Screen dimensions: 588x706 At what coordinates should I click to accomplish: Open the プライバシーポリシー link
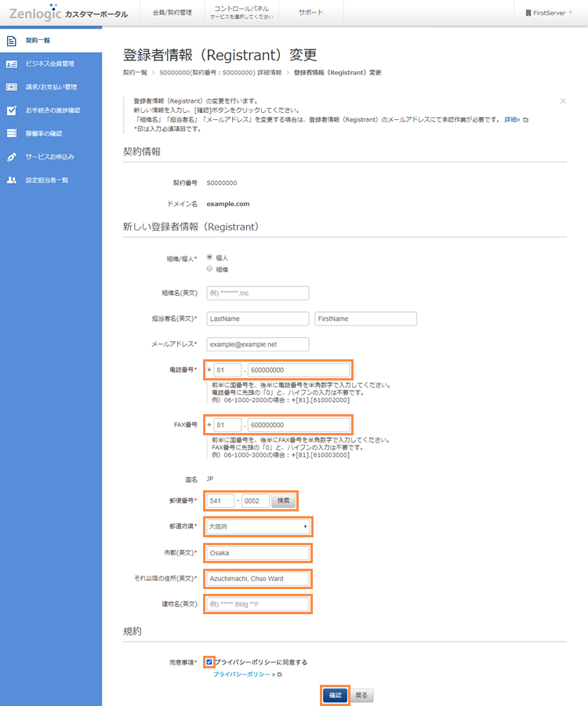pos(243,674)
